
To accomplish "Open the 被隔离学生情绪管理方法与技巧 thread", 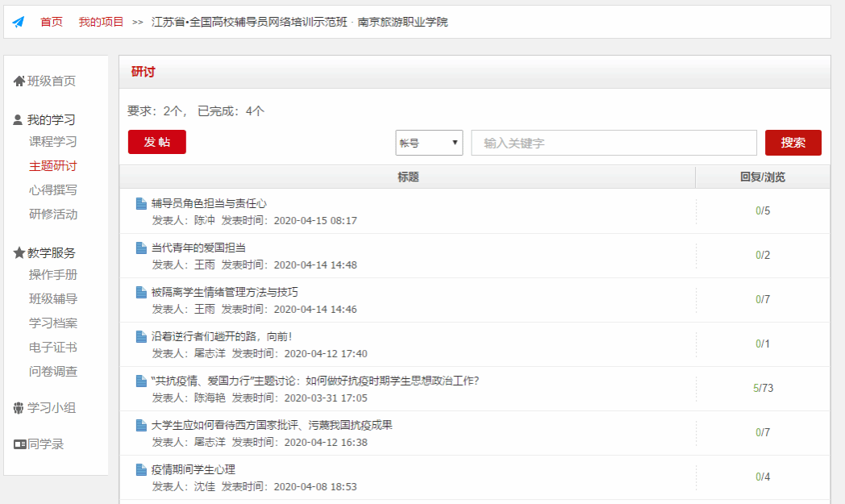I will (224, 292).
